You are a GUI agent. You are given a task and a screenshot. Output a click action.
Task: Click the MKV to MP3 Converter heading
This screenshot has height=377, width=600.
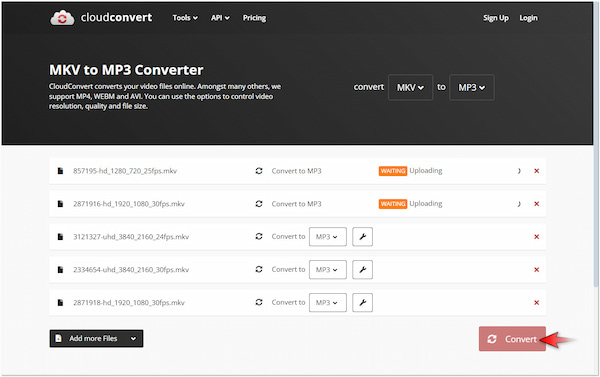click(126, 70)
